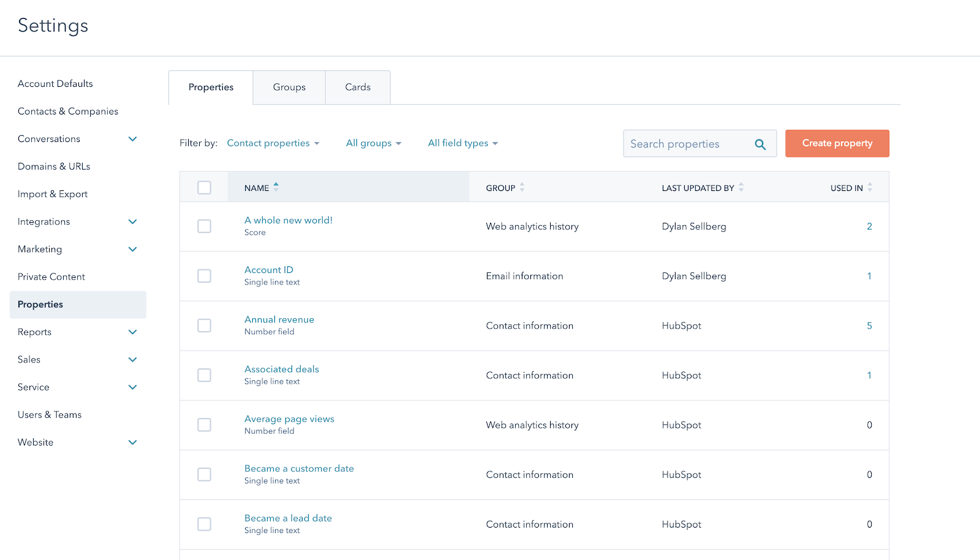Sort by the Name column arrow

click(x=276, y=187)
